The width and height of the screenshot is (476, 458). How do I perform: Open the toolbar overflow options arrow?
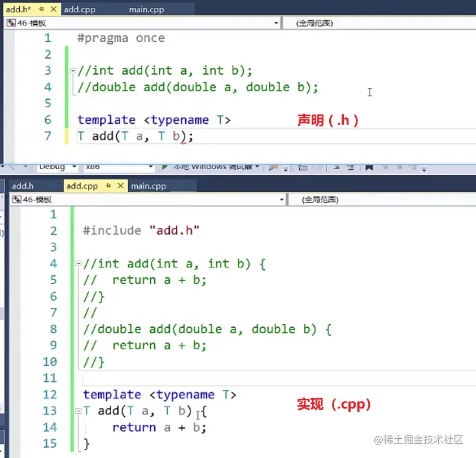(424, 169)
